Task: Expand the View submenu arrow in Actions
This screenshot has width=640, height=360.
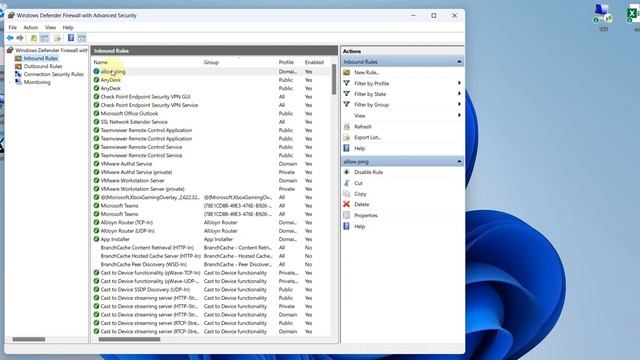Action: [x=459, y=116]
